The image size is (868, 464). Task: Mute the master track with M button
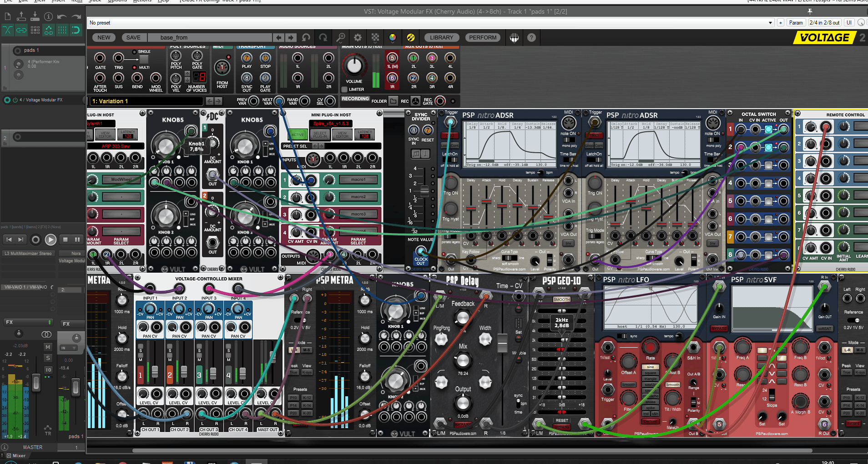click(48, 347)
